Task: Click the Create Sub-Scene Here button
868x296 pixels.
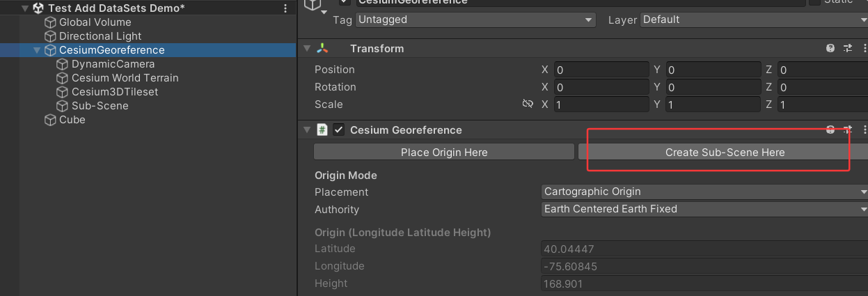Action: 725,152
